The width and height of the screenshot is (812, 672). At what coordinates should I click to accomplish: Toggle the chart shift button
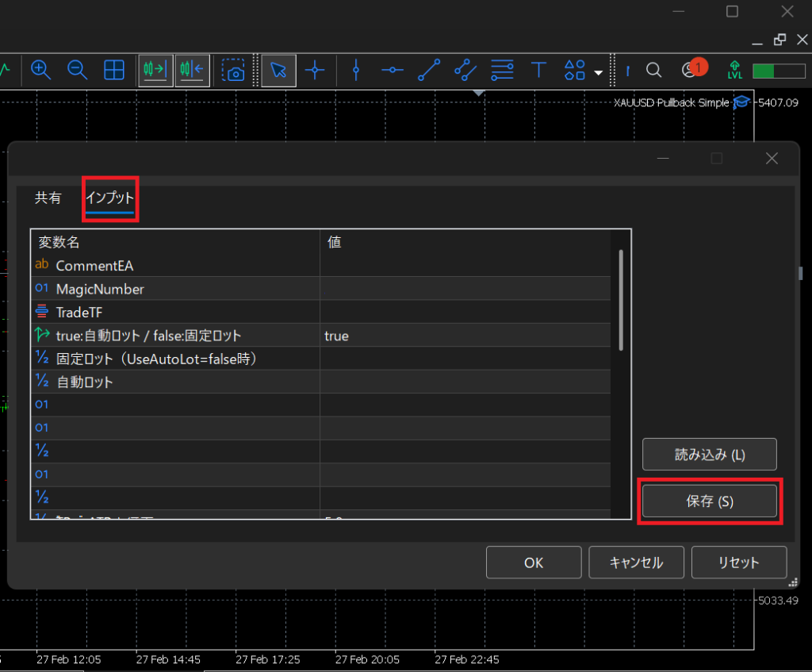coord(192,70)
